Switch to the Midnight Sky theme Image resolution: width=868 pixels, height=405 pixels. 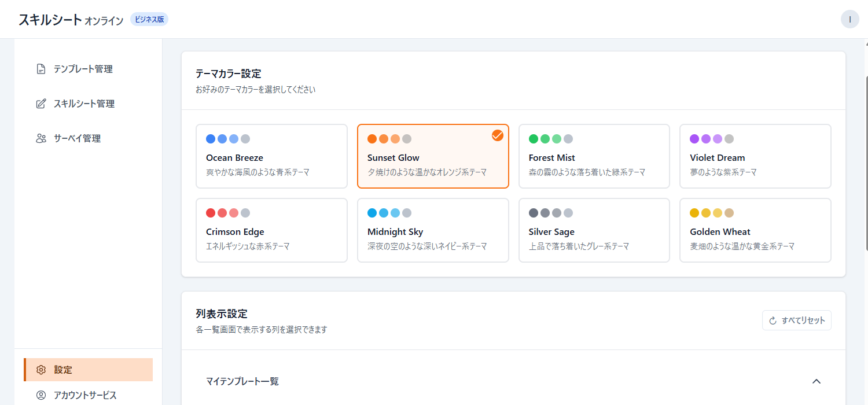(x=433, y=230)
